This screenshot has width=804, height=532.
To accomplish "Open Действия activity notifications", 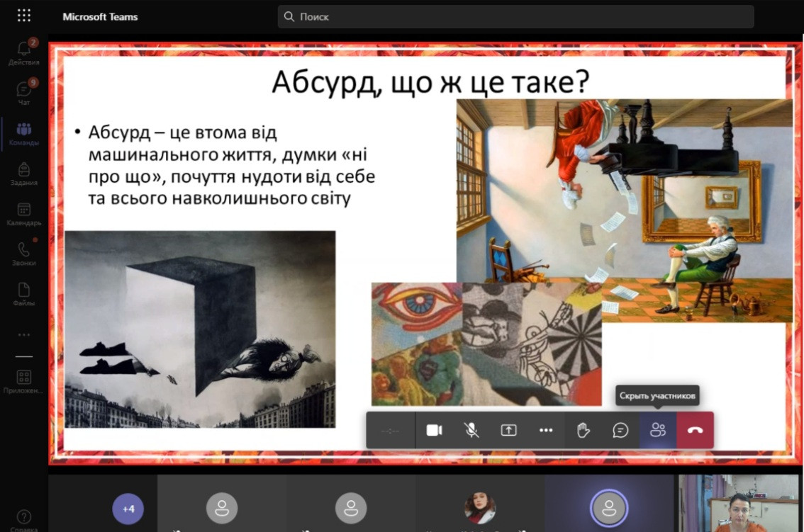I will click(24, 52).
